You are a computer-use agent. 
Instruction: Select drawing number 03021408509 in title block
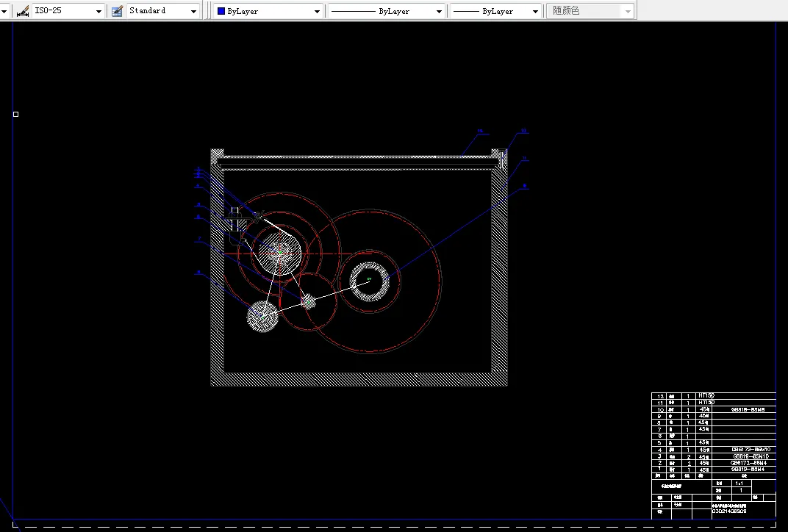pos(728,511)
